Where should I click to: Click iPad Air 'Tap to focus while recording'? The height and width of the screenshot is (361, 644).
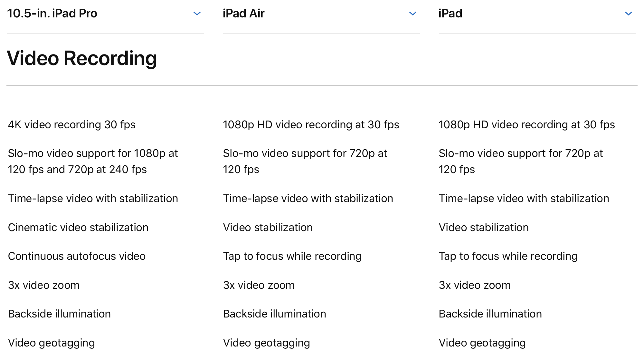click(x=292, y=256)
